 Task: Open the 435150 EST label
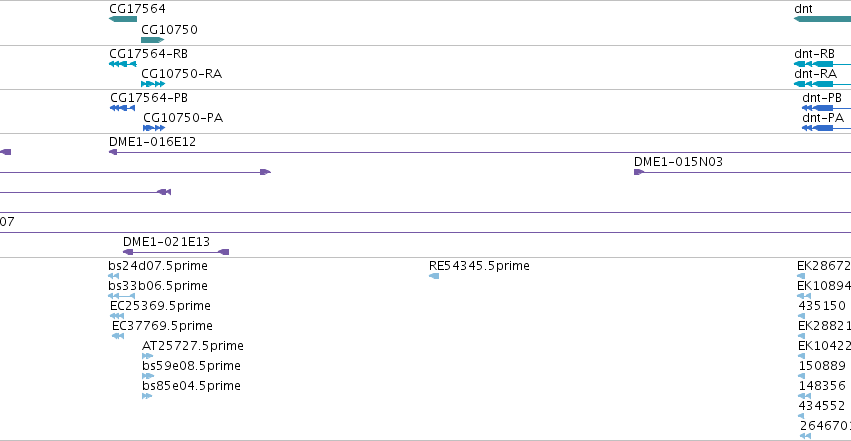click(x=822, y=305)
